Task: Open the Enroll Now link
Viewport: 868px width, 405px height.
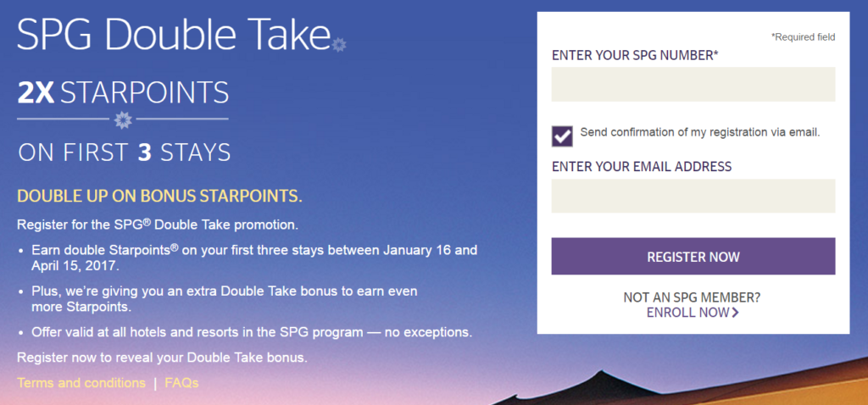Action: pyautogui.click(x=688, y=313)
